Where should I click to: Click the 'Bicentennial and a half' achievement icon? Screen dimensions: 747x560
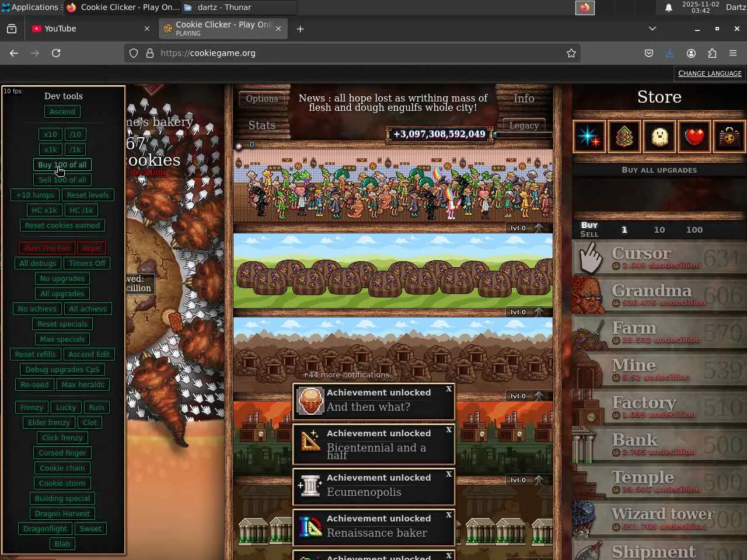pyautogui.click(x=310, y=442)
